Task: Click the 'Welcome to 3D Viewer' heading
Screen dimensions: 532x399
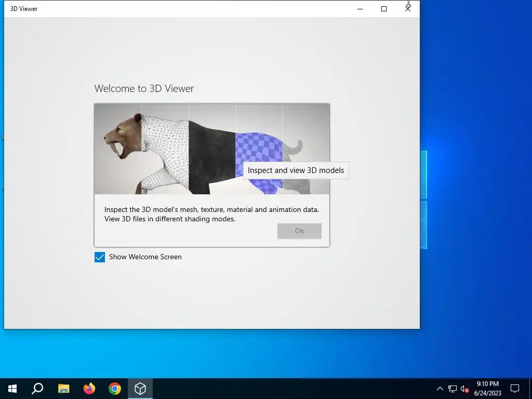Action: (x=144, y=88)
